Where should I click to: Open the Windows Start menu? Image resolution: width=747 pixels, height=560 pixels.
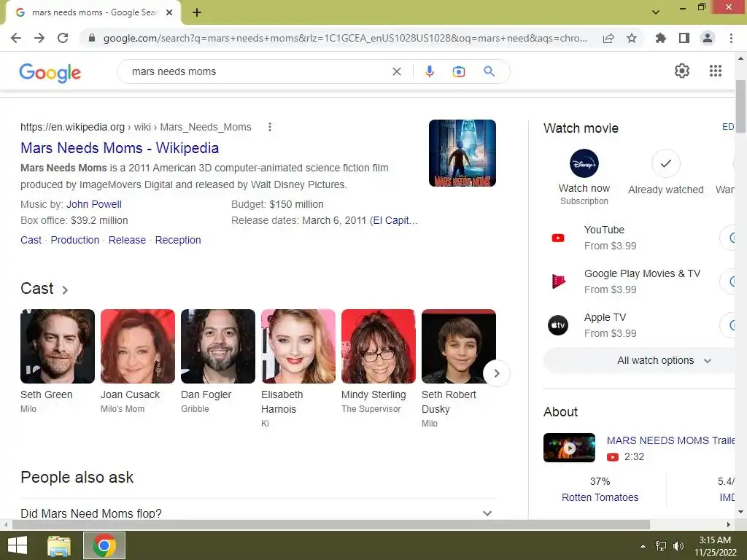(18, 545)
